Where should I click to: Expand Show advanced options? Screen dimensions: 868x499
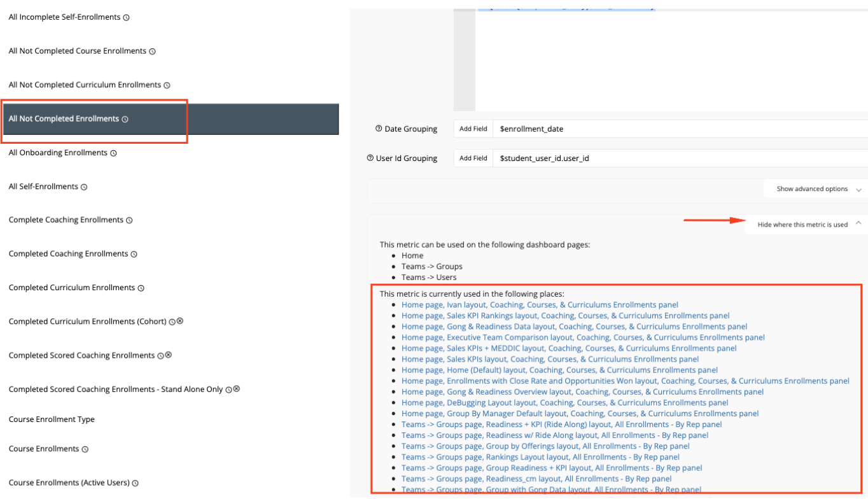tap(818, 189)
